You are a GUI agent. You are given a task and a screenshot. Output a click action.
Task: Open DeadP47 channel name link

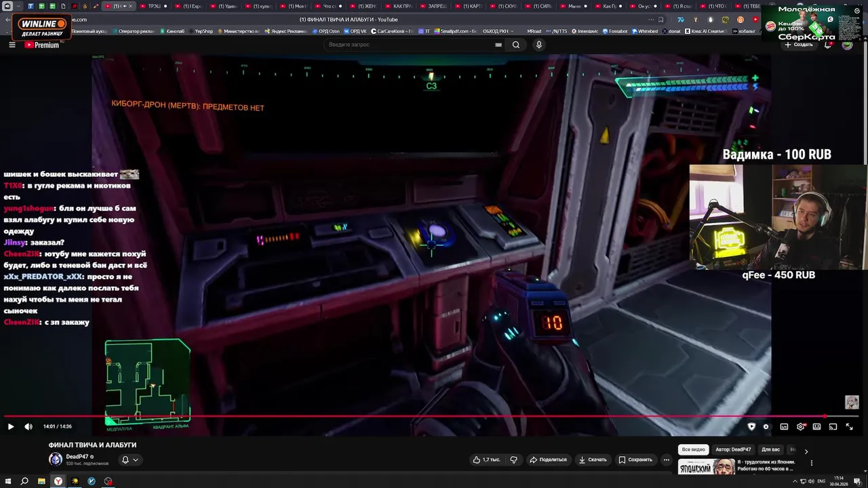click(77, 457)
